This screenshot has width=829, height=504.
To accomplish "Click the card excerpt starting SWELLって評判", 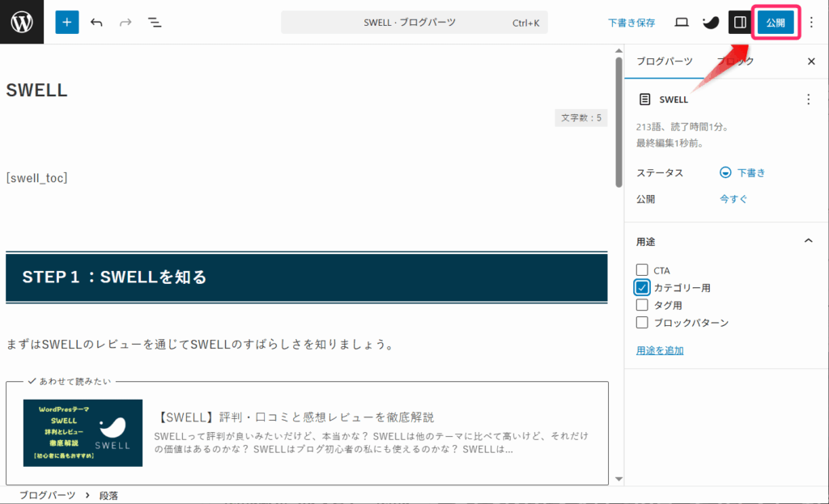I will coord(371,443).
